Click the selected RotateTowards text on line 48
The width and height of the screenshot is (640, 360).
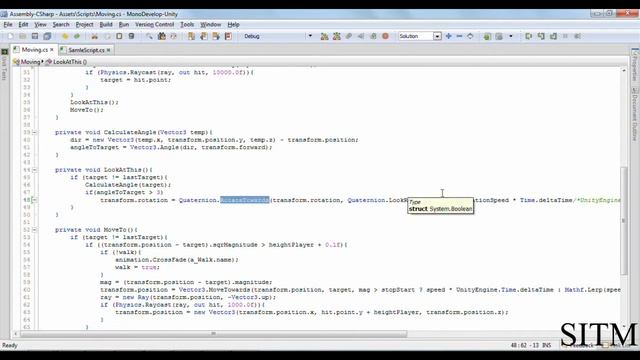[244, 200]
